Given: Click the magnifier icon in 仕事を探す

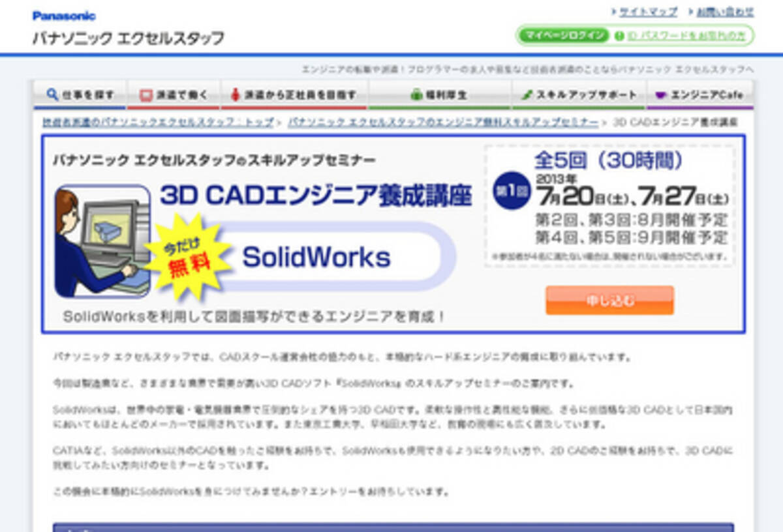Looking at the screenshot, I should [53, 95].
